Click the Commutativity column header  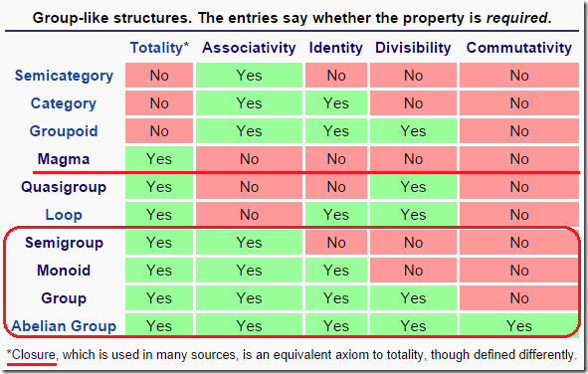[x=519, y=48]
